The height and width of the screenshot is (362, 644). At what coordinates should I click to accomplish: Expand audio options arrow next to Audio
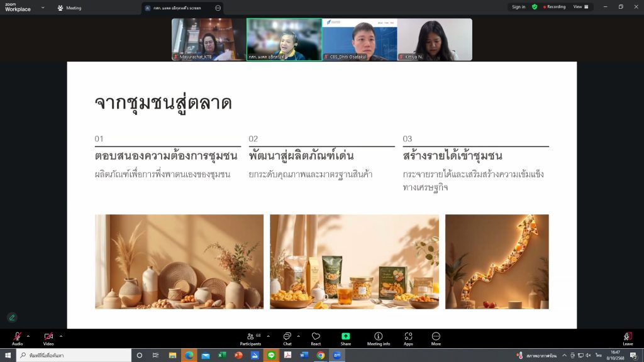(x=30, y=336)
